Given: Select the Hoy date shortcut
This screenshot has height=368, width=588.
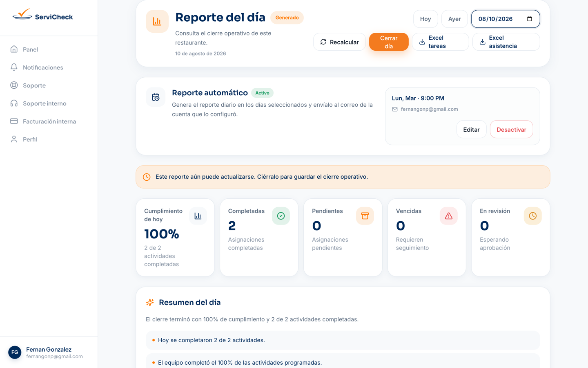Looking at the screenshot, I should pos(425,19).
